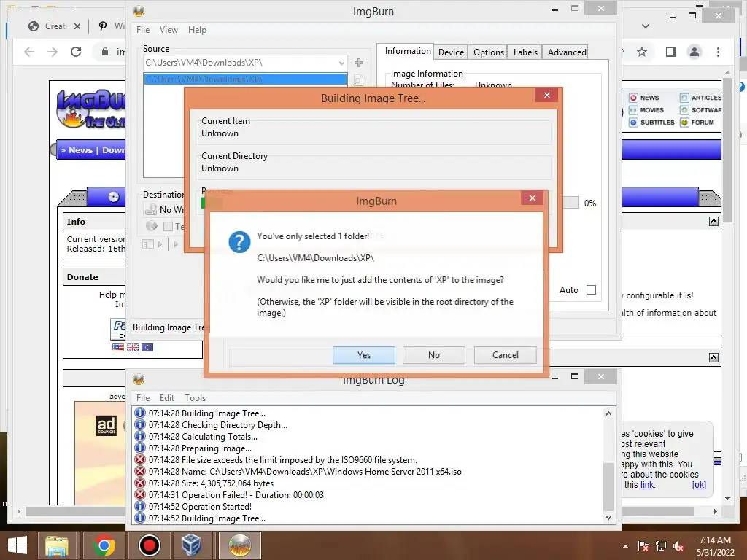
Task: Accept cookies with the [ok] link
Action: pos(699,485)
